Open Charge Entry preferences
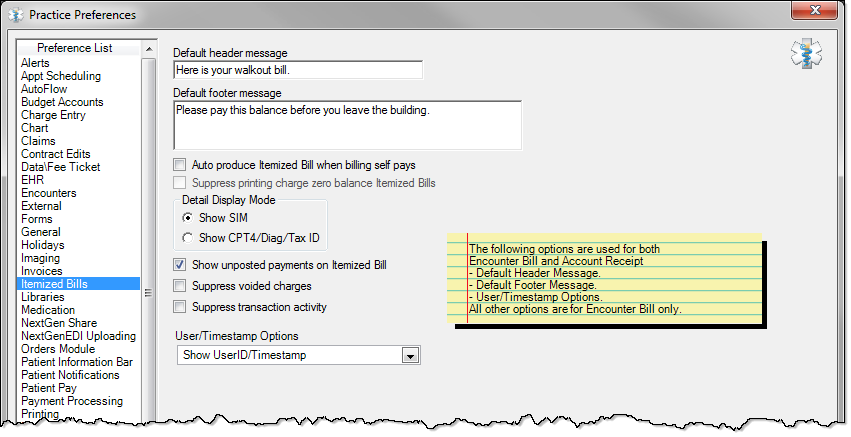851x437 pixels. 53,115
